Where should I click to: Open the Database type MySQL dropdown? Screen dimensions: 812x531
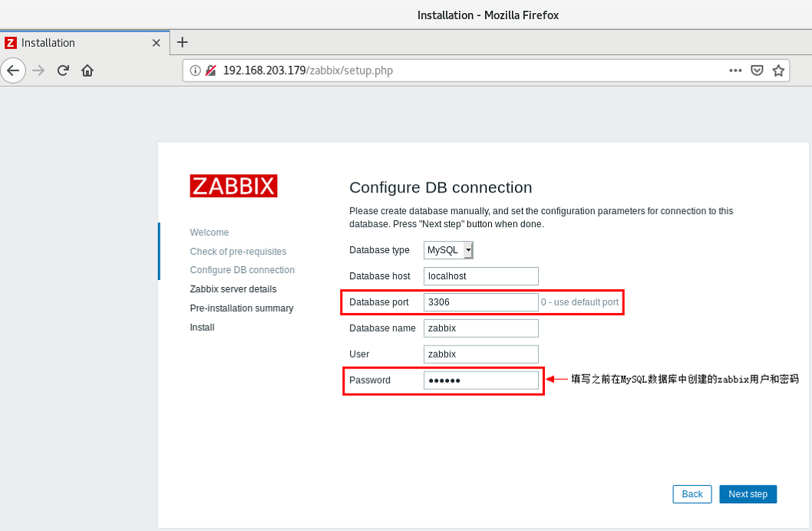[448, 250]
